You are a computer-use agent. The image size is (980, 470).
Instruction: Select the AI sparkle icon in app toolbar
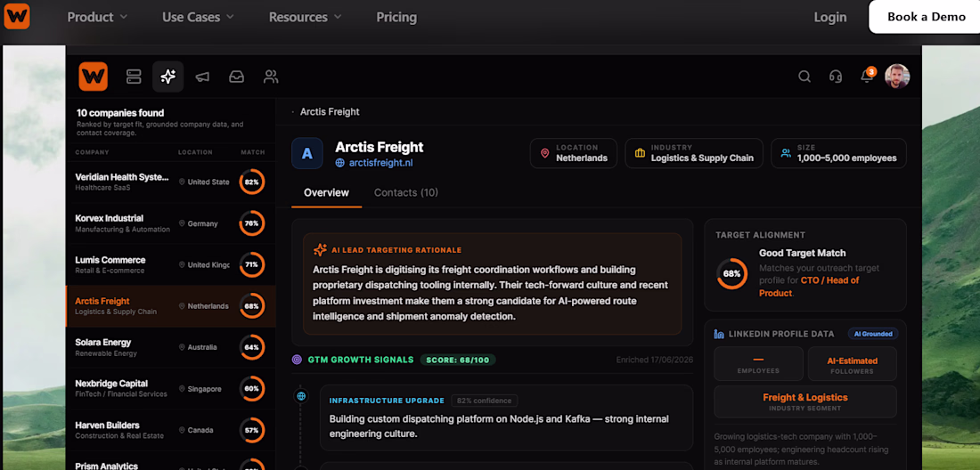[167, 77]
